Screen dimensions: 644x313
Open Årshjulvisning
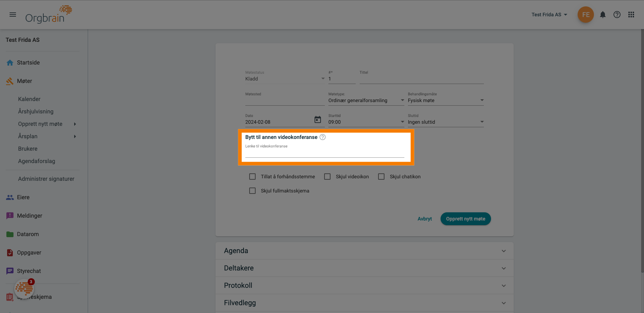click(x=36, y=112)
